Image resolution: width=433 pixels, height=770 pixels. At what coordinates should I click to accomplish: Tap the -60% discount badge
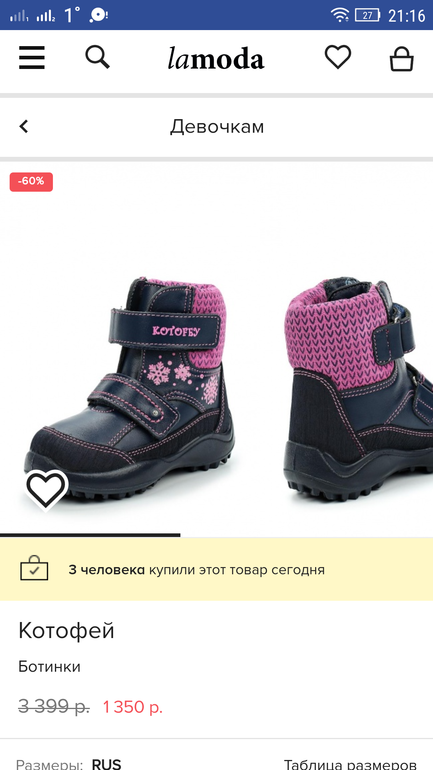tap(31, 182)
